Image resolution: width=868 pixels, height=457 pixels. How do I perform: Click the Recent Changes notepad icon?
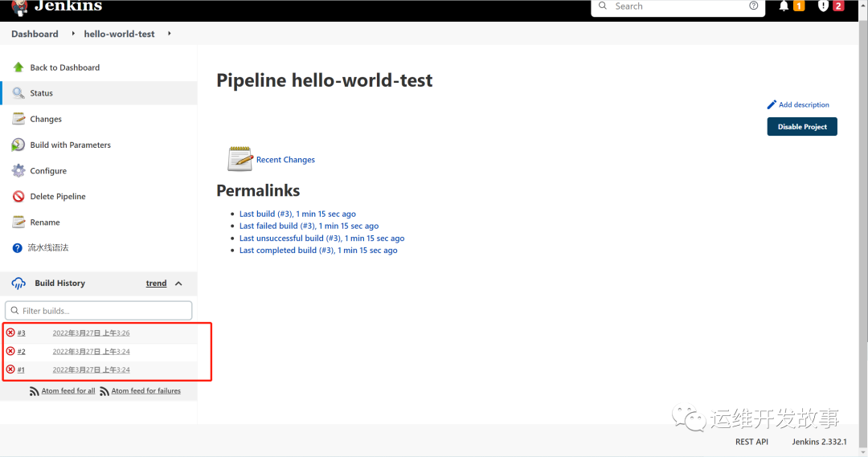pyautogui.click(x=240, y=159)
